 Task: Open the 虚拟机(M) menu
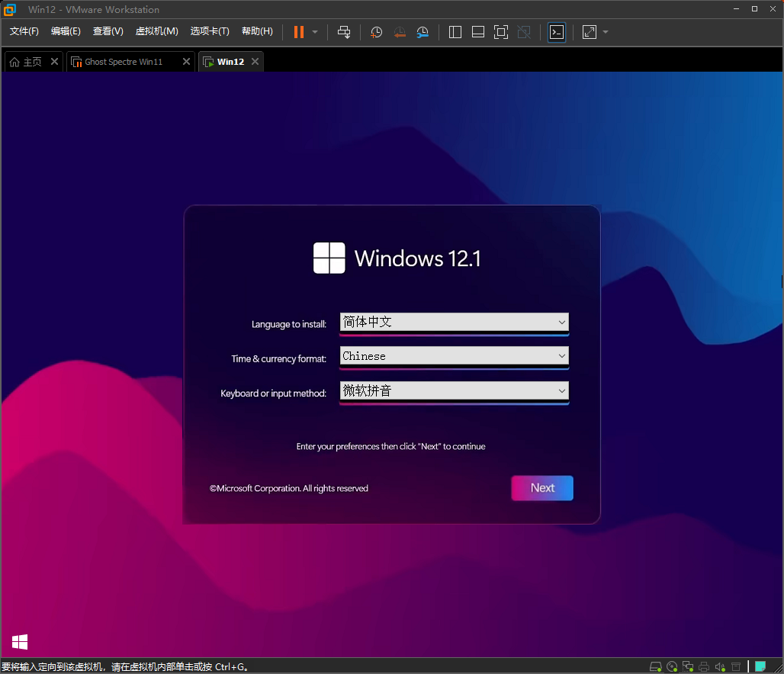point(156,31)
